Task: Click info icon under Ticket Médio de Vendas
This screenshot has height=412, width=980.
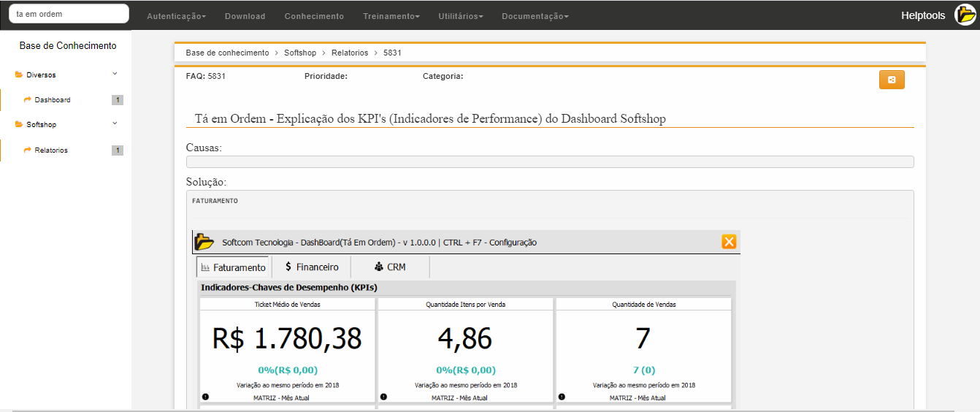Action: (205, 397)
